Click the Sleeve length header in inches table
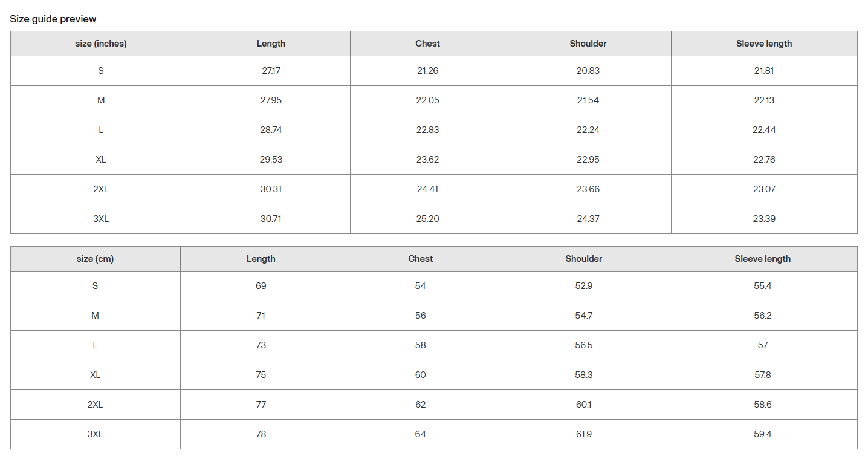Viewport: 868px width, 462px height. point(764,44)
